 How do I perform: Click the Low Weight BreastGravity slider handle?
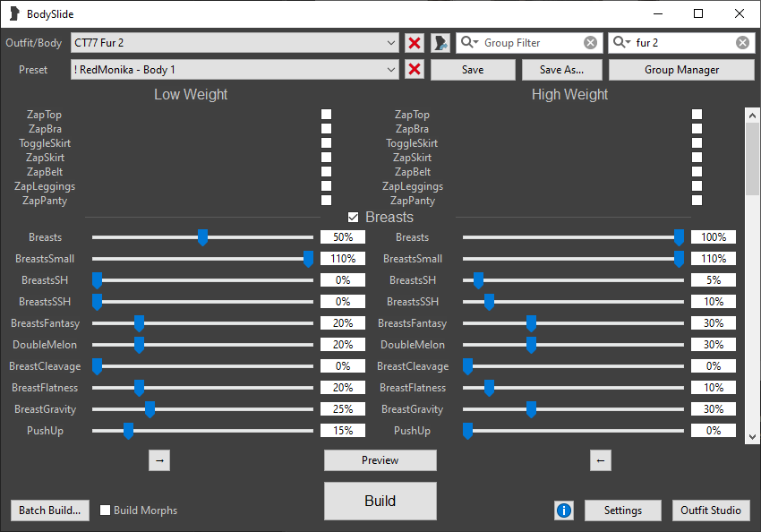click(150, 409)
